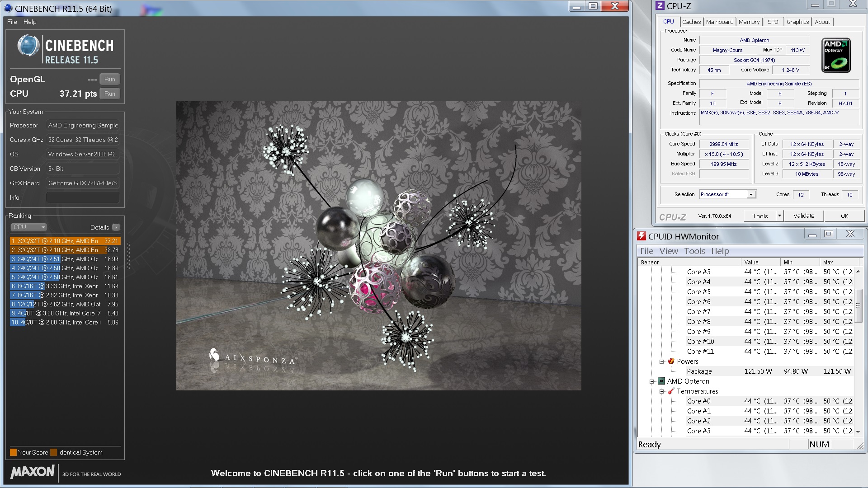Switch to the Mainboard tab in CPU-Z
Image resolution: width=868 pixels, height=488 pixels.
[x=720, y=22]
